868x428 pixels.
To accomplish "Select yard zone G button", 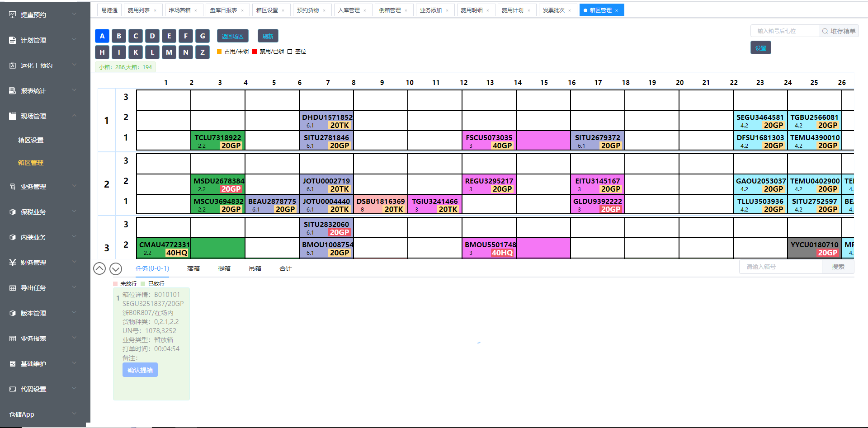I will pos(203,36).
